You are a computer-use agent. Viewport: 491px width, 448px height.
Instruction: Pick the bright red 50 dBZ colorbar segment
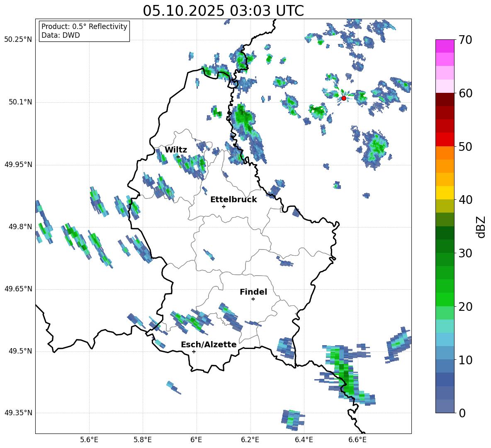445,140
